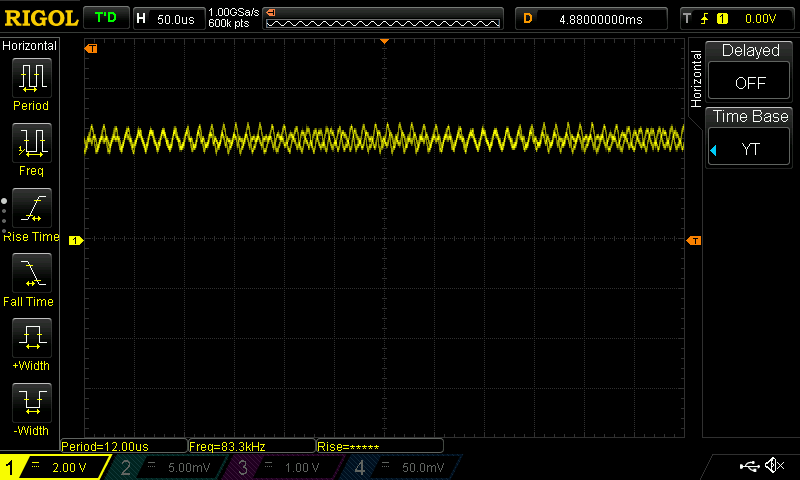Select channel 2 tab showing 5.00mV
800x480 pixels.
[167, 467]
